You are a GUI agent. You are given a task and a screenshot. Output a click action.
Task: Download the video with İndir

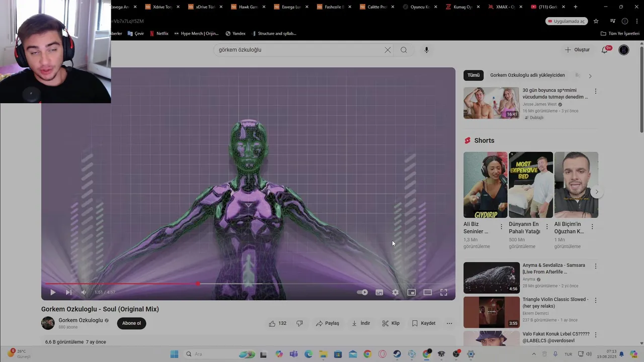(361, 323)
